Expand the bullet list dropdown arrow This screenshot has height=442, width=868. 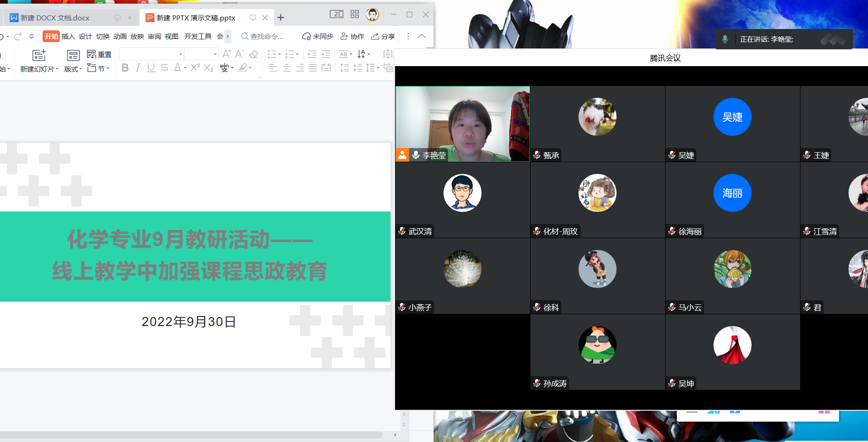click(280, 54)
